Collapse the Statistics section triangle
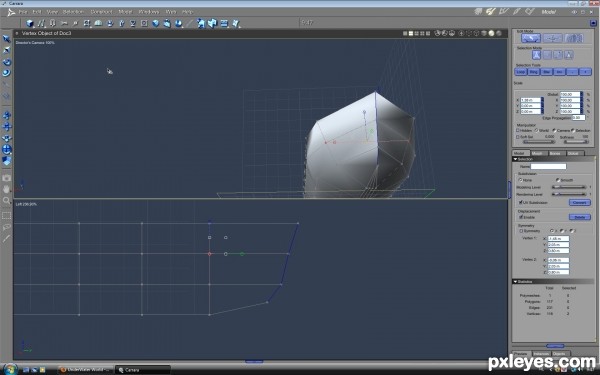The width and height of the screenshot is (600, 375). click(515, 281)
